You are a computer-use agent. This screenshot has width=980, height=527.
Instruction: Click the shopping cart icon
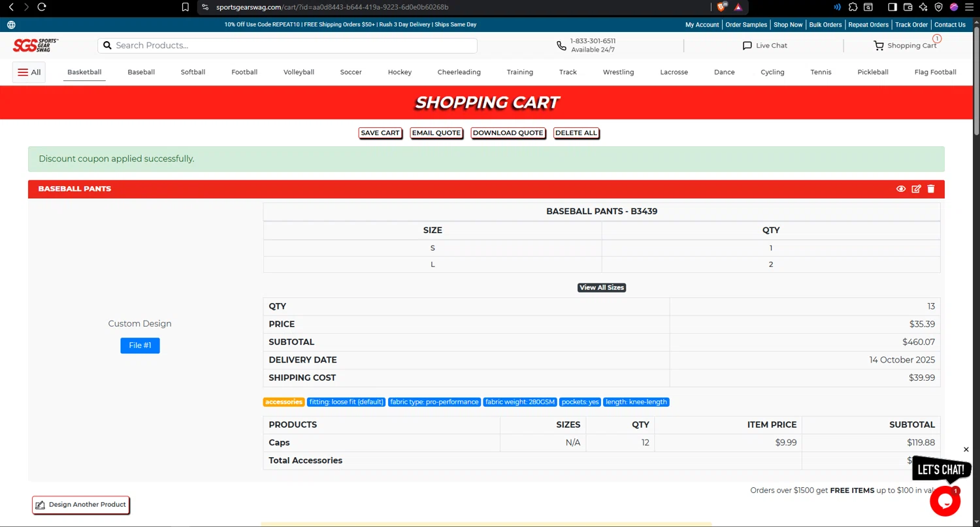coord(879,46)
